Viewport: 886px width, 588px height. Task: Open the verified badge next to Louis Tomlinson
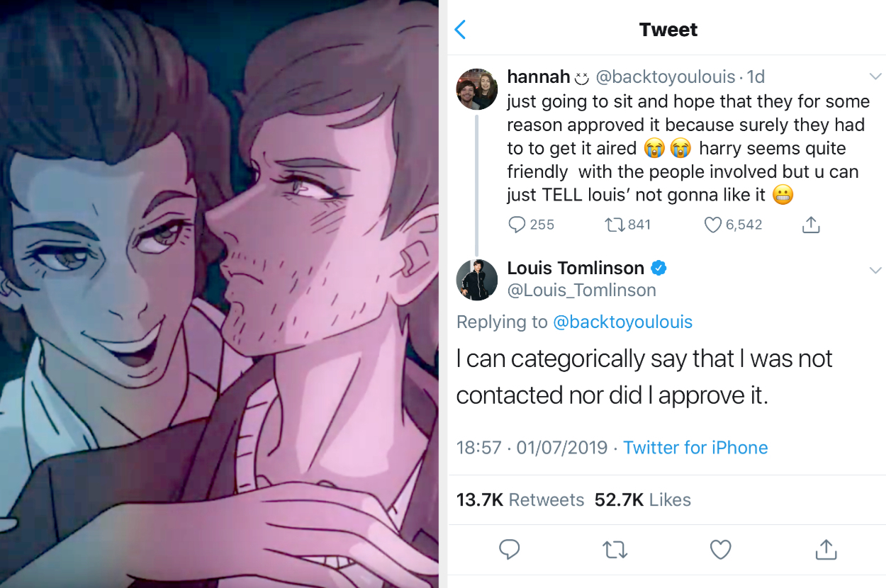point(658,268)
